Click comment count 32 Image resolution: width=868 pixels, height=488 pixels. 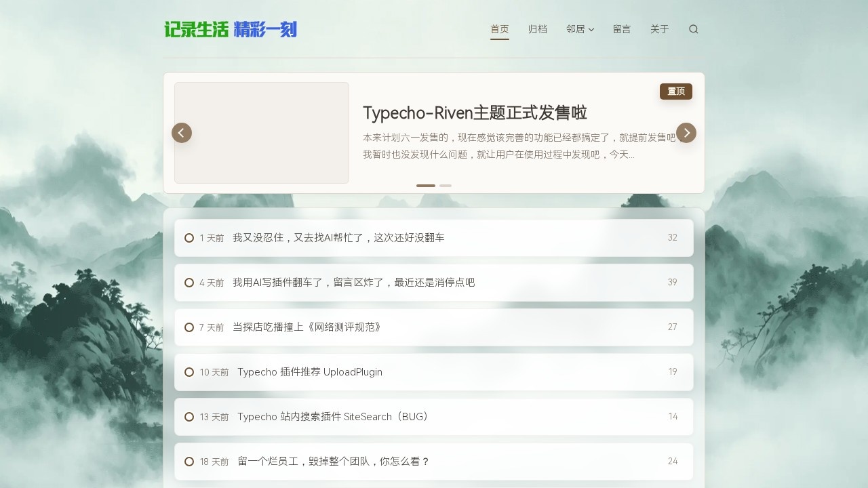[x=673, y=238]
